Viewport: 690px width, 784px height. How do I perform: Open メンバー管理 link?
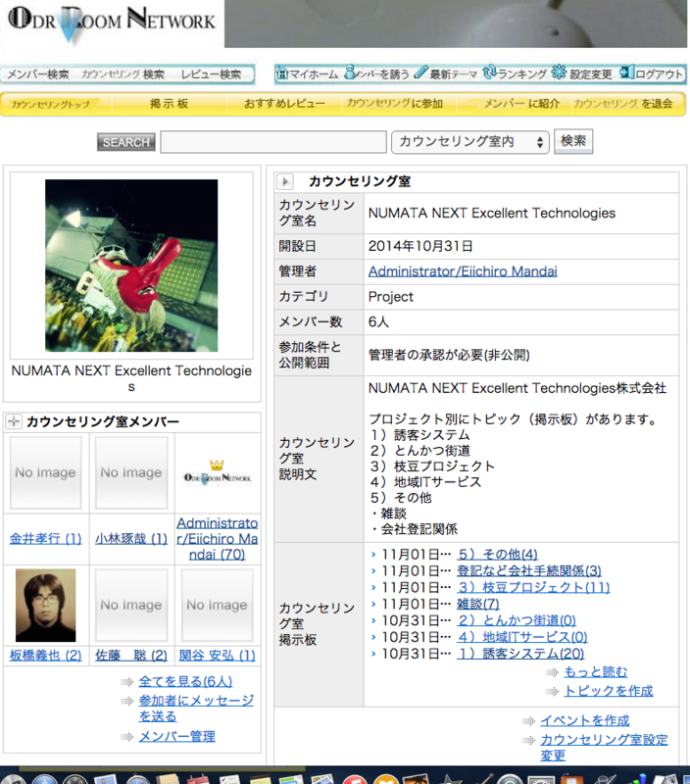click(x=177, y=737)
